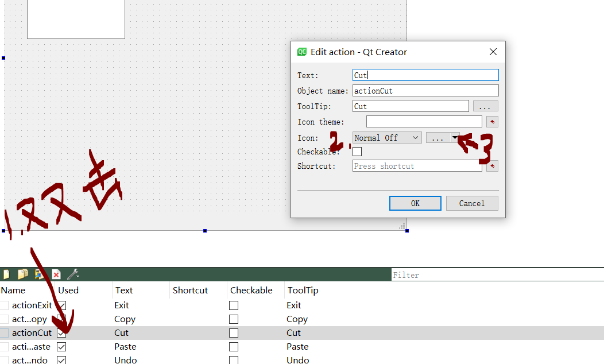Toggle the Checkable checkbox in Edit action dialog
Screen dimensions: 604x364
coord(357,152)
